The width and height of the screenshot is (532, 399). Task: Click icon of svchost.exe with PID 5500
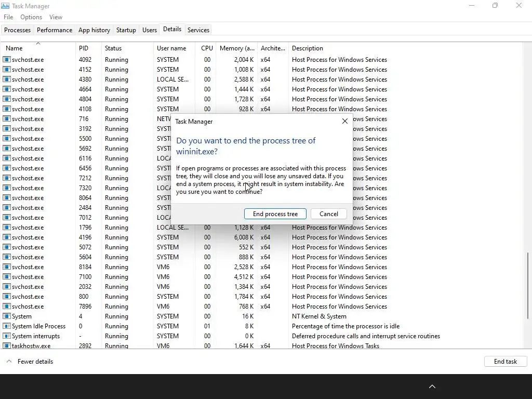click(6, 138)
